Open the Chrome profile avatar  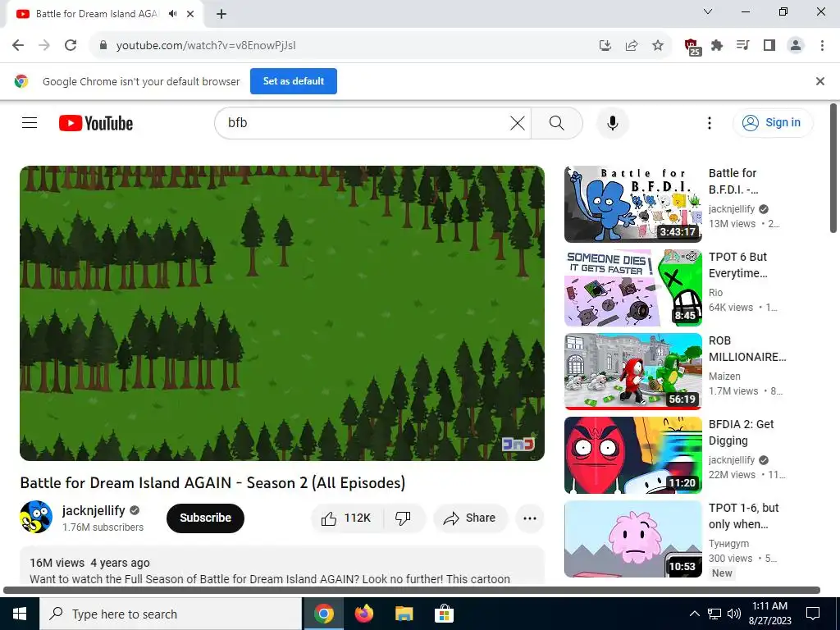click(796, 46)
